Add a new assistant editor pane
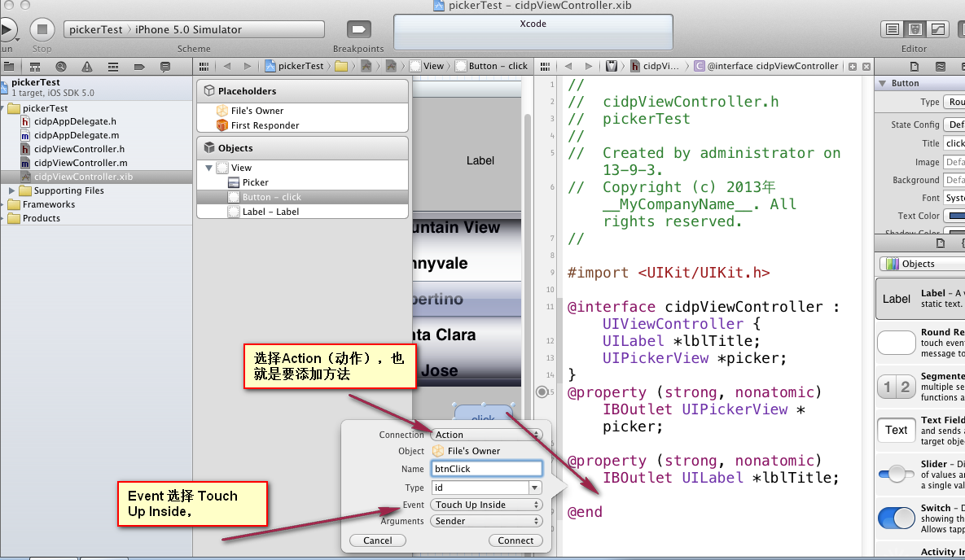Image resolution: width=965 pixels, height=560 pixels. pyautogui.click(x=853, y=67)
